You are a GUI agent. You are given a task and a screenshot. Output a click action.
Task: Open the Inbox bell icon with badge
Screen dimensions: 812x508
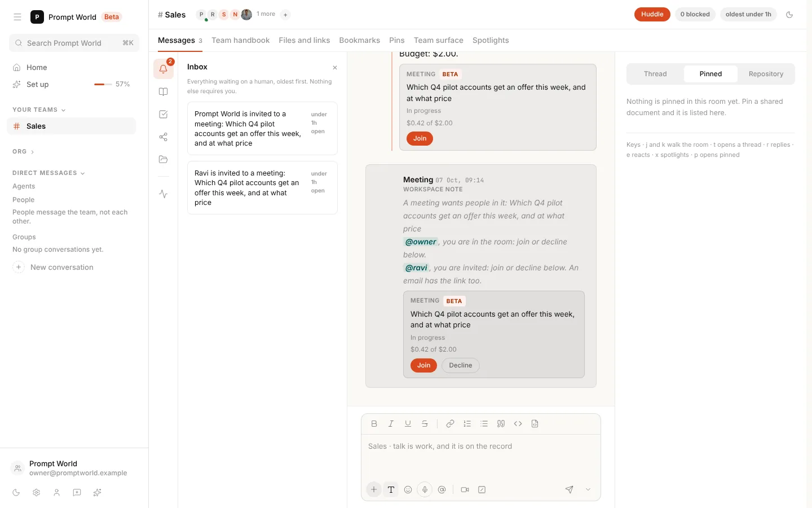pos(164,69)
